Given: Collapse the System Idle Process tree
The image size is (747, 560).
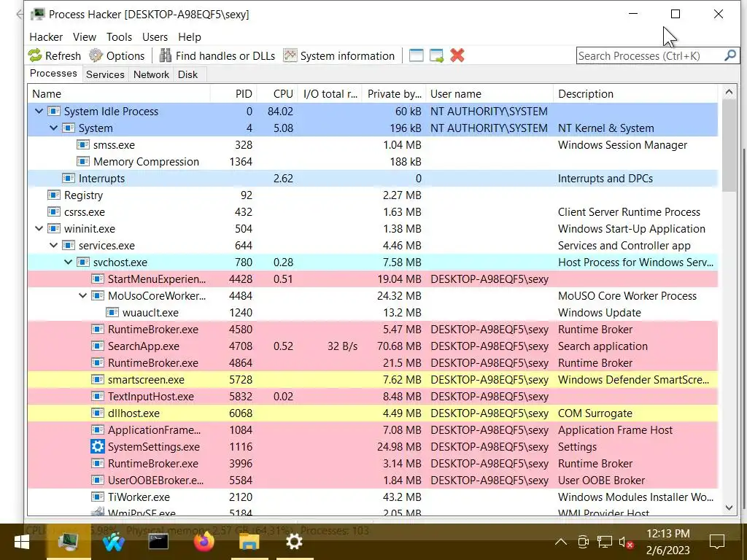Looking at the screenshot, I should point(39,112).
